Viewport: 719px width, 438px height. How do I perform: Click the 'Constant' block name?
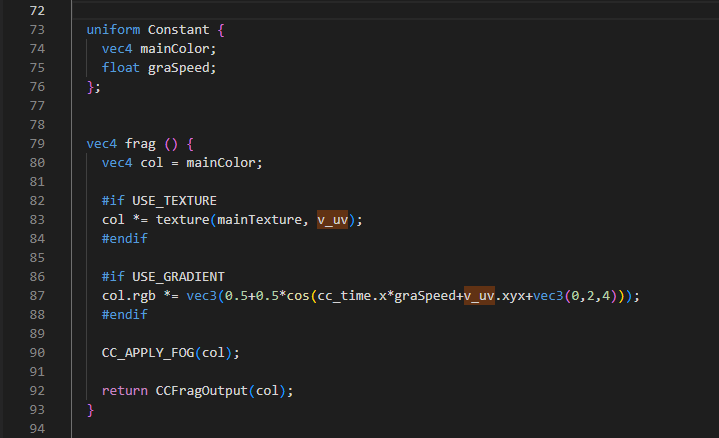[178, 30]
